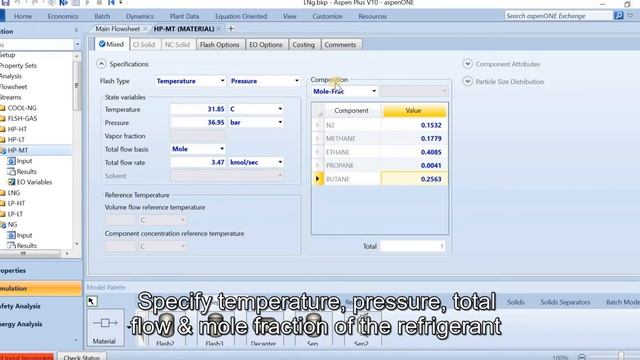Select the BUTANE row marker arrow

(318, 179)
